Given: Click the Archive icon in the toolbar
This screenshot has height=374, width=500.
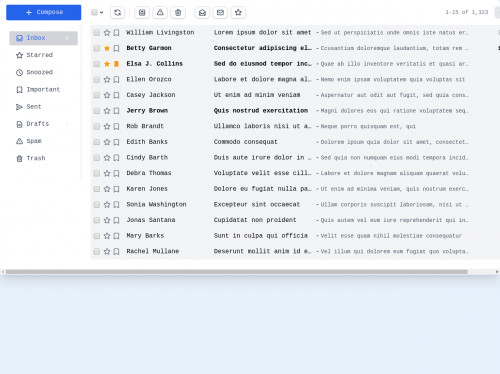Looking at the screenshot, I should pos(142,12).
